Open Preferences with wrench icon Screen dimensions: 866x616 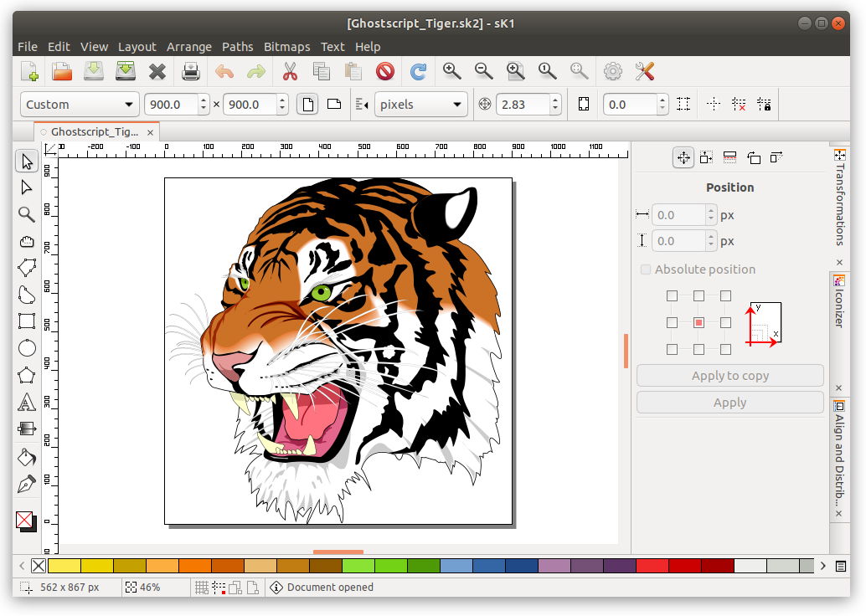(x=645, y=72)
